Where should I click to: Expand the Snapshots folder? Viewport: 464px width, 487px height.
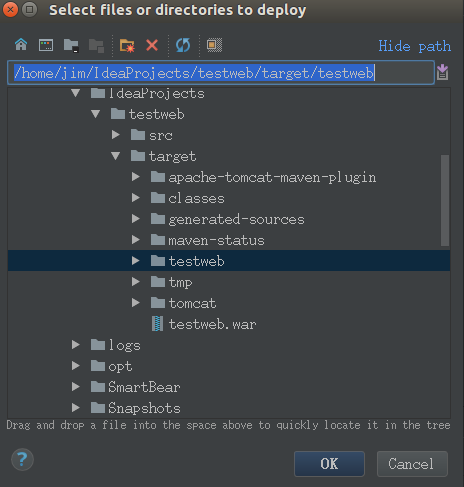(76, 407)
